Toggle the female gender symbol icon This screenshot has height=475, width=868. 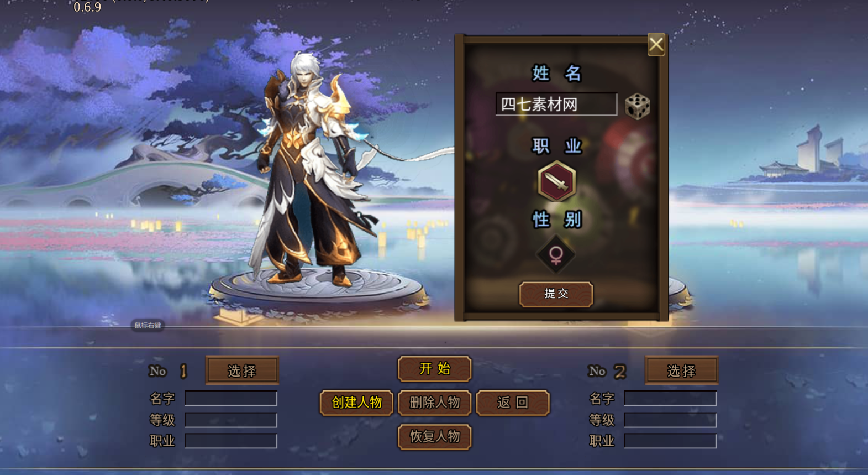(x=556, y=254)
